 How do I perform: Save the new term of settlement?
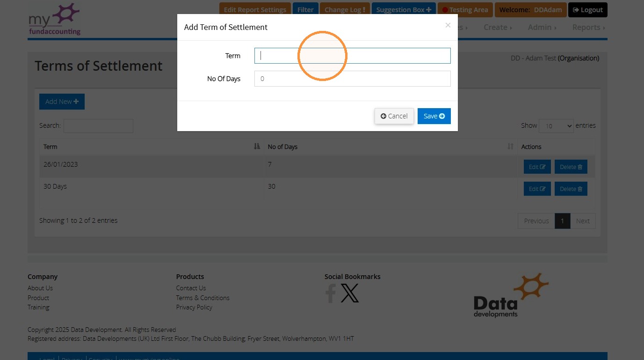coord(434,116)
